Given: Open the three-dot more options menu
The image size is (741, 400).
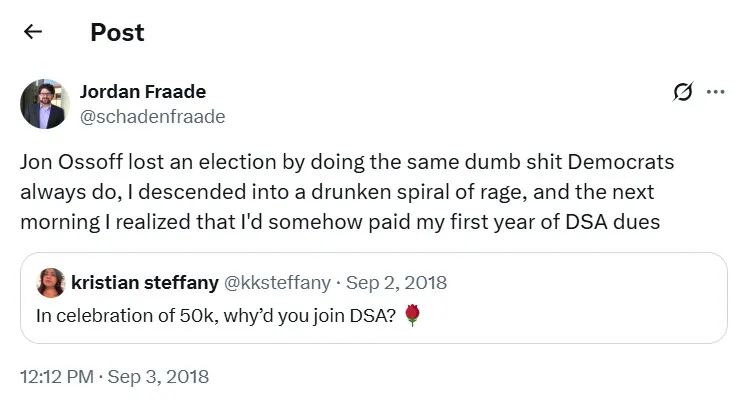Looking at the screenshot, I should (x=715, y=92).
